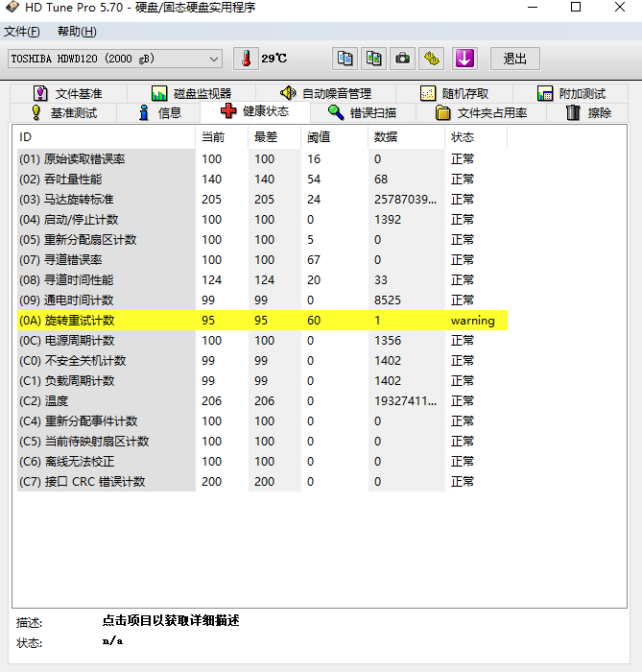Open the 文件 menu
Screen dimensions: 642x672
click(22, 32)
